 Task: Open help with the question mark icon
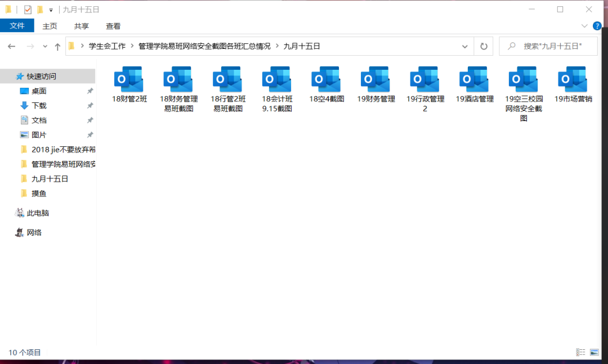pos(597,26)
